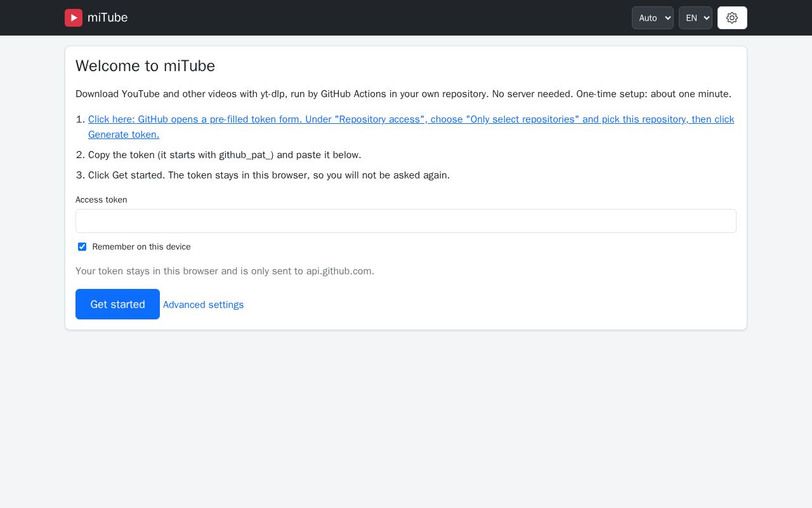The image size is (812, 508).
Task: Open the Auto theme dropdown
Action: coord(653,18)
